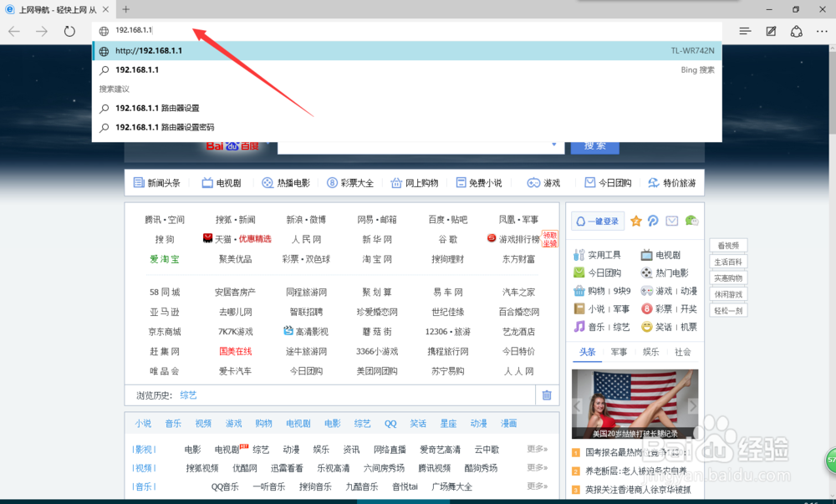Switch to the 娱乐 news tab
This screenshot has width=836, height=504.
click(x=651, y=352)
